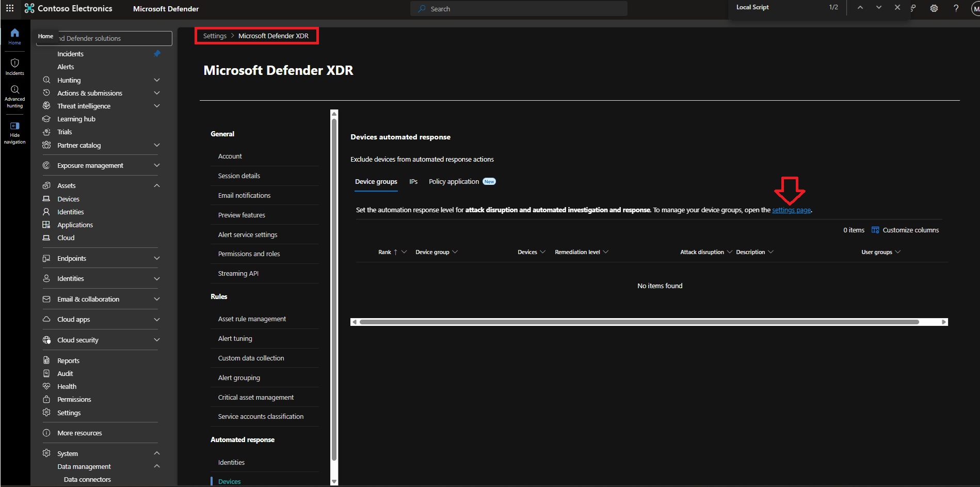Switch to the IPs tab
980x487 pixels.
413,182
